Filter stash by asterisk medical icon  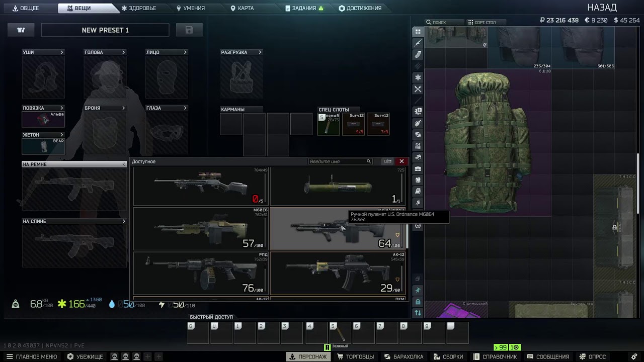[418, 77]
